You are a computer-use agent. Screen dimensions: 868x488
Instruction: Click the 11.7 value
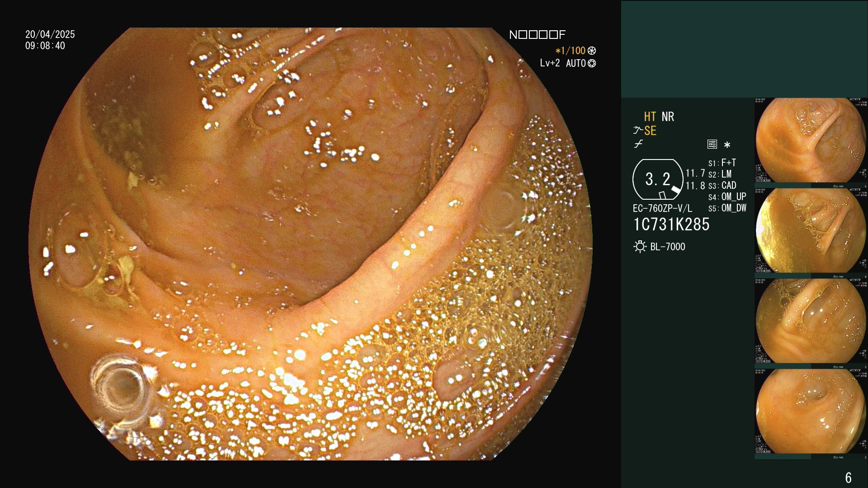click(695, 173)
